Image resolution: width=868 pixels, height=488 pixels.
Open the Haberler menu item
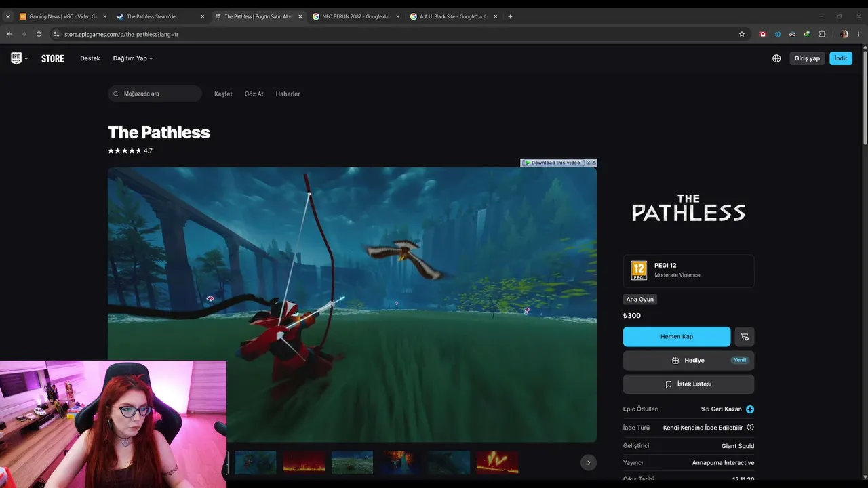[288, 94]
